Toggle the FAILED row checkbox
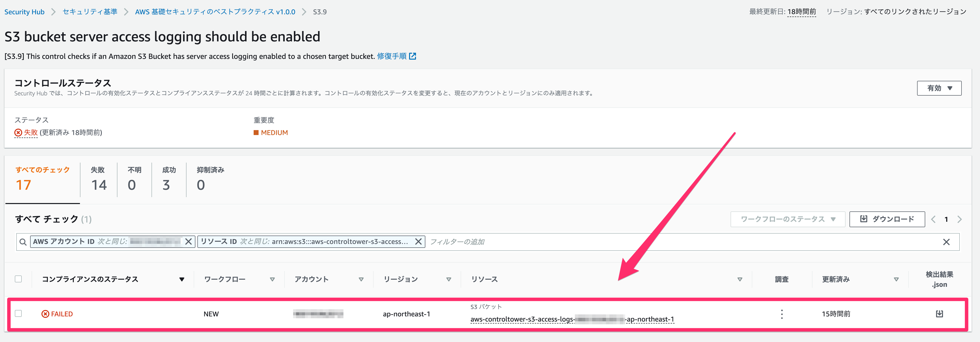980x342 pixels. click(18, 313)
